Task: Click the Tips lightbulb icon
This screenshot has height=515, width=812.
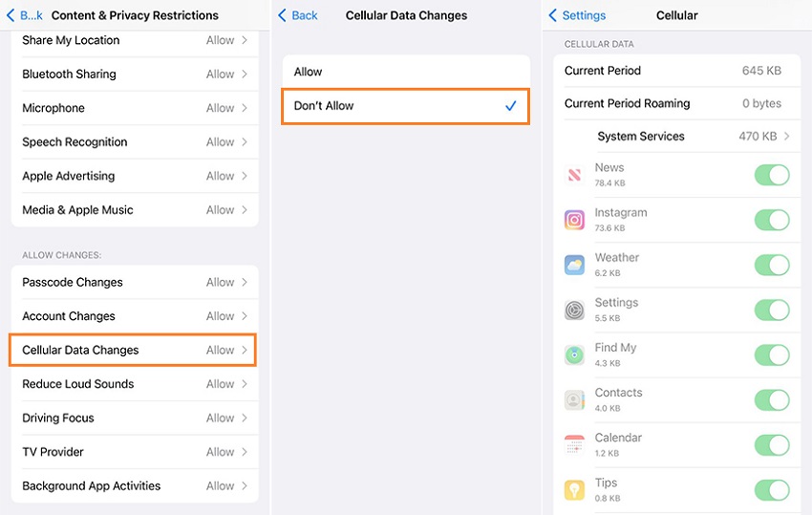Action: (x=574, y=490)
